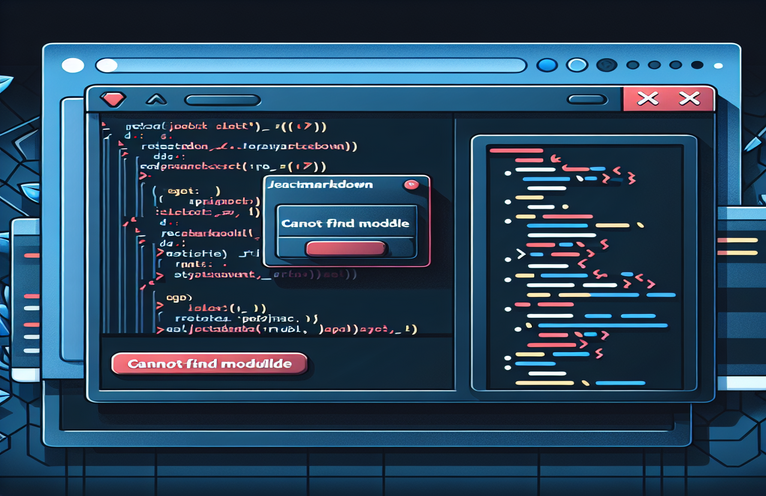Click the right X in the red title bar area

(x=688, y=98)
